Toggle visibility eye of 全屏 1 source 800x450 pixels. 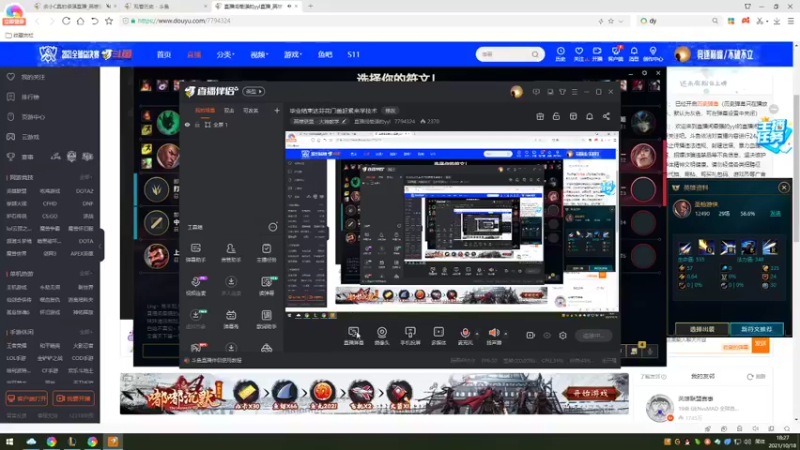click(x=187, y=124)
